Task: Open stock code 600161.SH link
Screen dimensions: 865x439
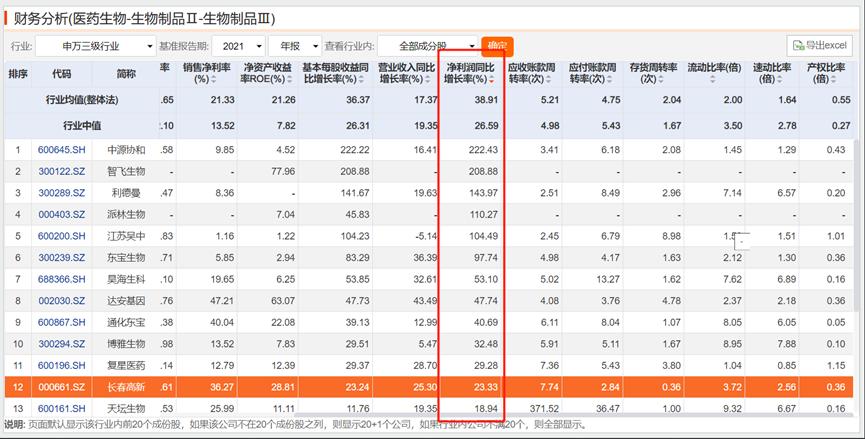Action: click(62, 409)
